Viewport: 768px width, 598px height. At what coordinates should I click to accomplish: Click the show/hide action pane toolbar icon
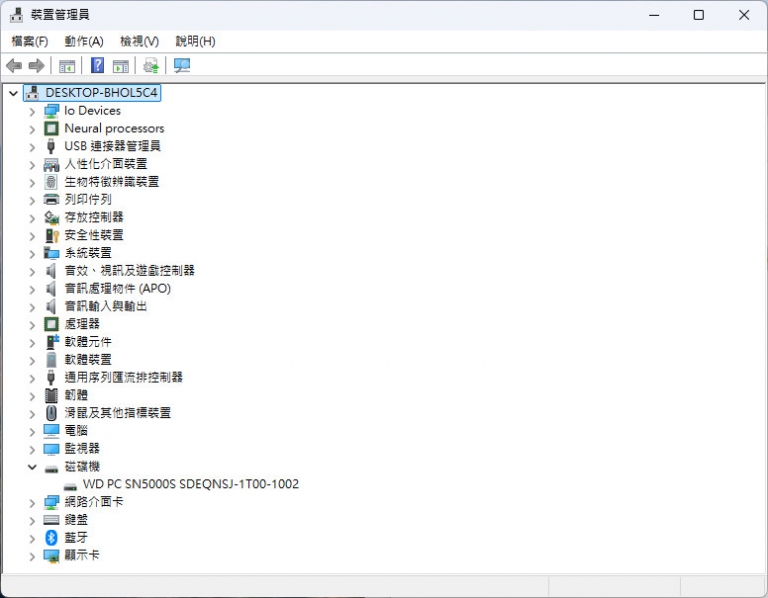point(120,66)
